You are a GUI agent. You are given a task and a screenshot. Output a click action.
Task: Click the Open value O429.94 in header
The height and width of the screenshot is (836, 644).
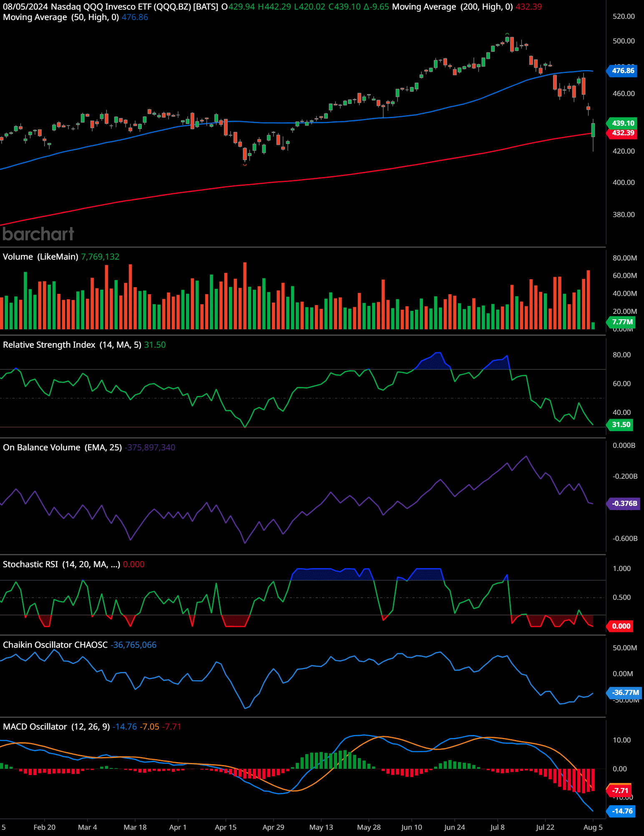click(238, 7)
